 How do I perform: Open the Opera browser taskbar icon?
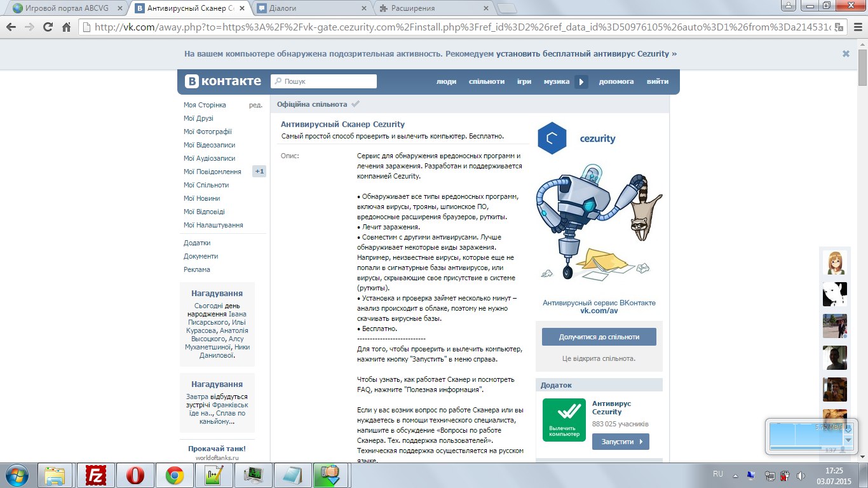coord(136,475)
